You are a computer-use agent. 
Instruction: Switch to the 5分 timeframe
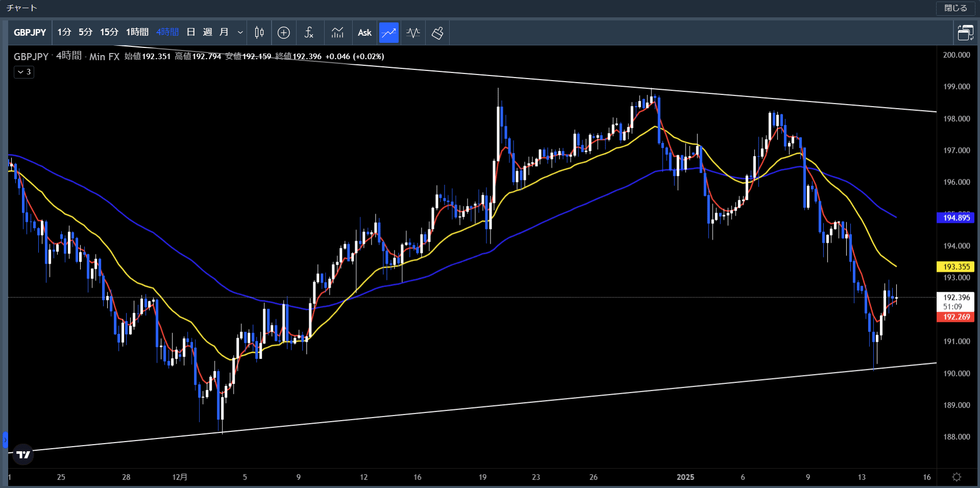pos(85,32)
